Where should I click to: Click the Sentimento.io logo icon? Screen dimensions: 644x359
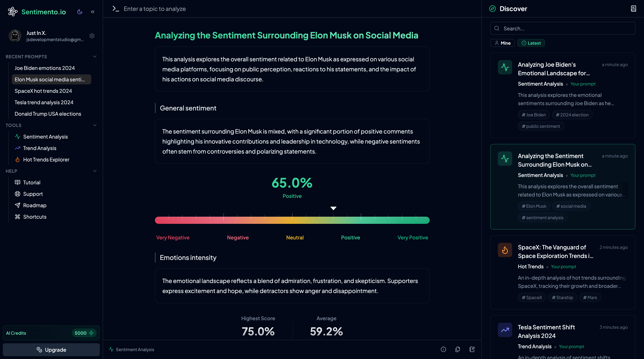(12, 11)
